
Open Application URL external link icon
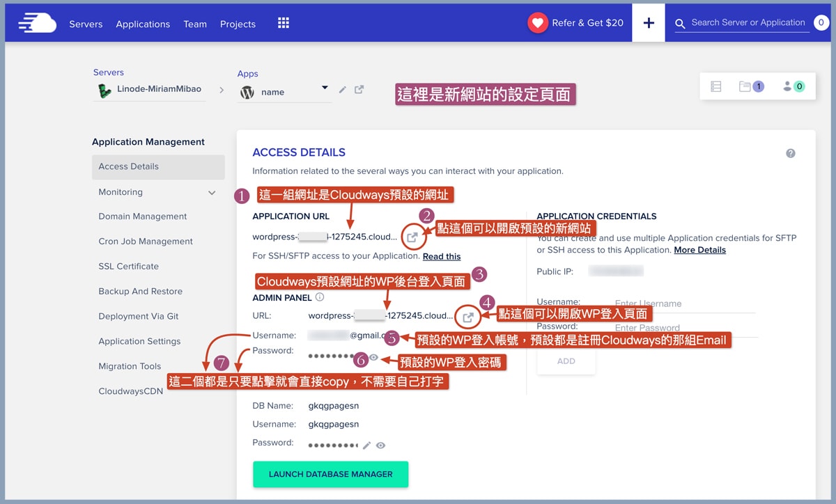click(412, 237)
